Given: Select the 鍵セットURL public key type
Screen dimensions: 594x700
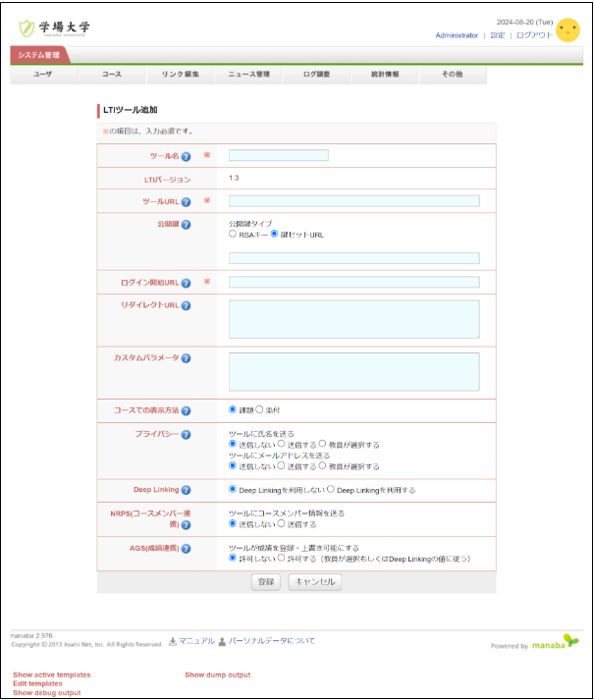Looking at the screenshot, I should click(274, 234).
